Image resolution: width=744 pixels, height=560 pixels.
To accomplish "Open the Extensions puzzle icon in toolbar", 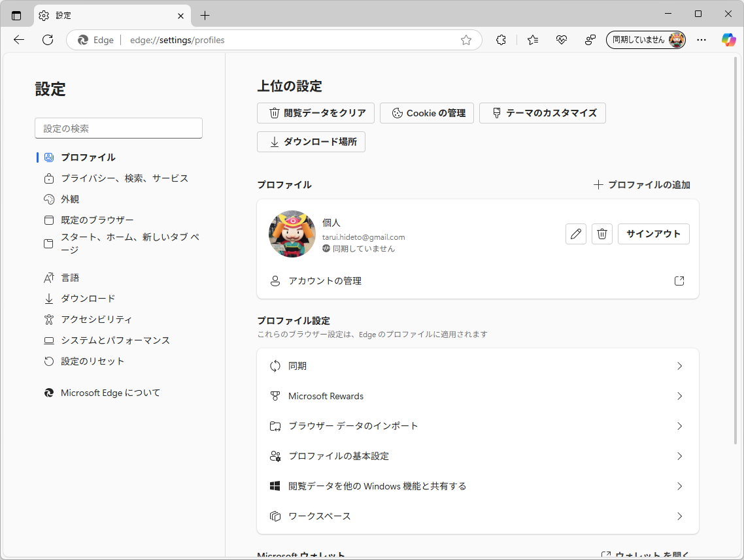I will (x=501, y=40).
